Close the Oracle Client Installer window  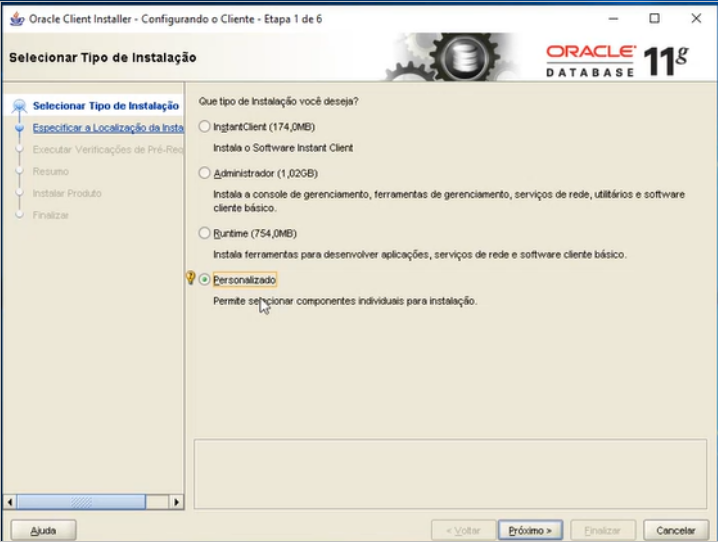pyautogui.click(x=696, y=19)
